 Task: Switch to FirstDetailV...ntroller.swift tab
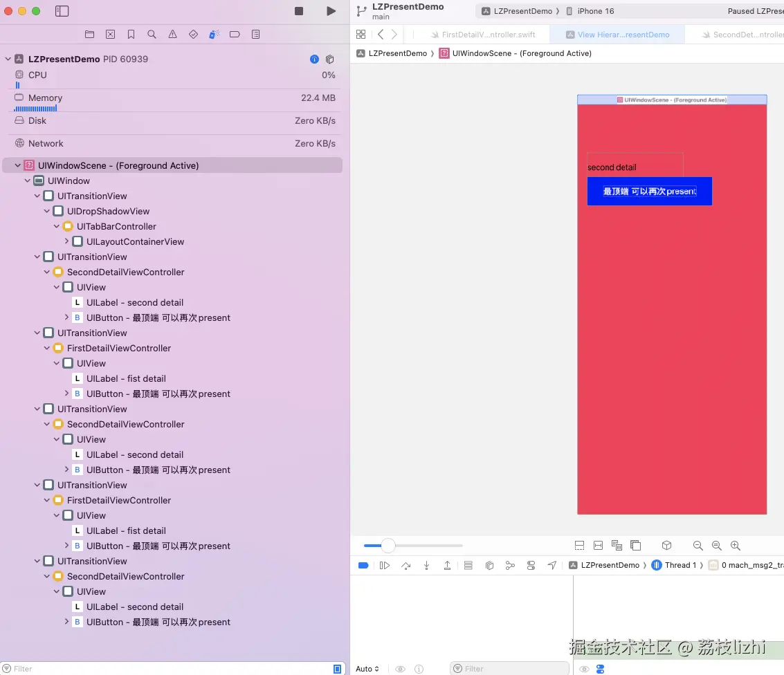pyautogui.click(x=483, y=35)
